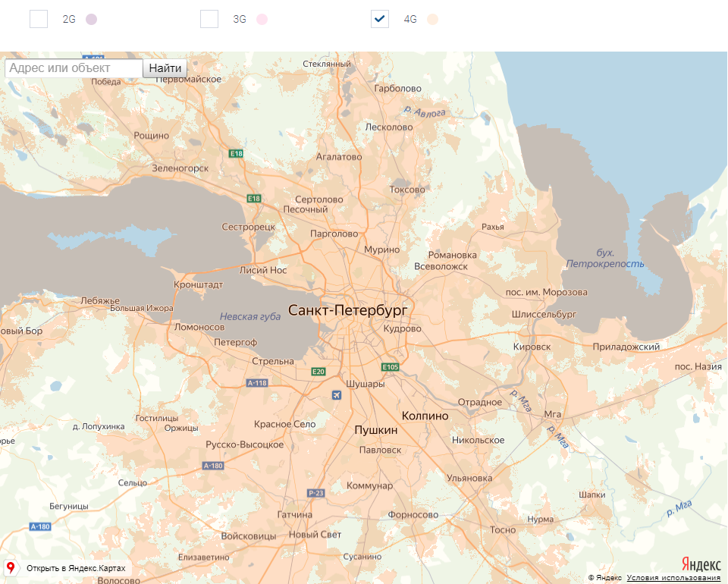Click the 'Шушары' map label
The image size is (728, 584).
[366, 384]
